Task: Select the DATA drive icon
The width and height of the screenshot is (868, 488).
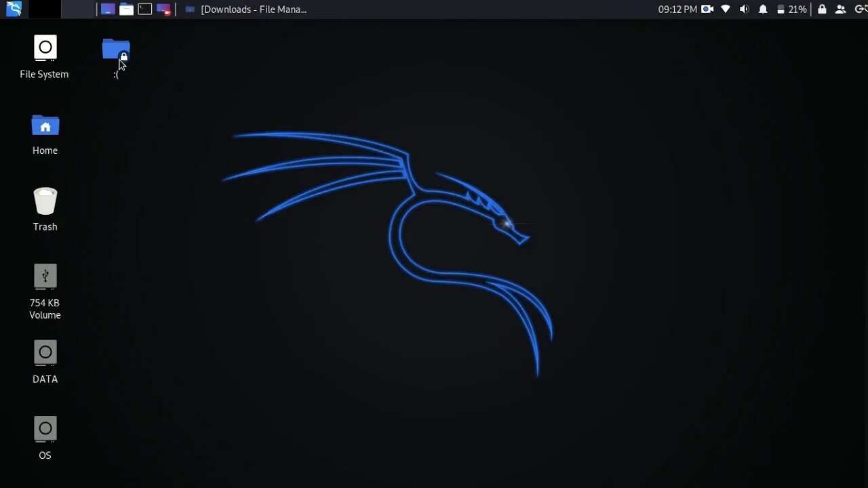Action: (x=45, y=362)
